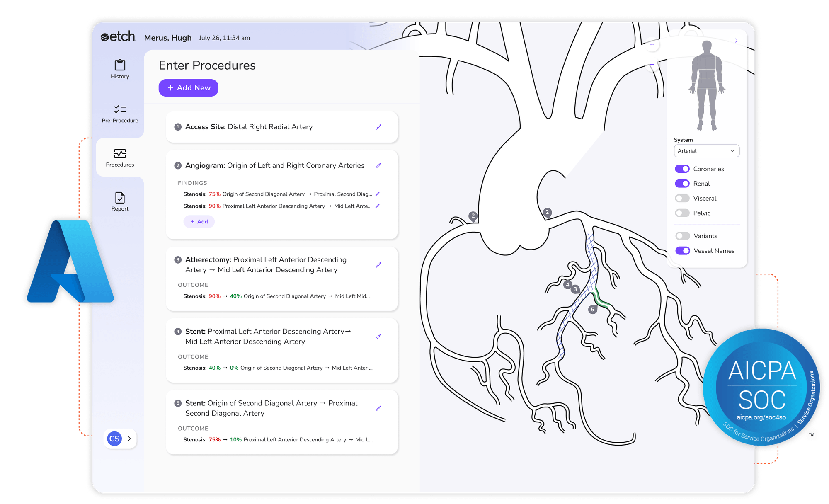Screen dimensions: 829x504
Task: Toggle off Coronaries vessels
Action: pos(682,169)
